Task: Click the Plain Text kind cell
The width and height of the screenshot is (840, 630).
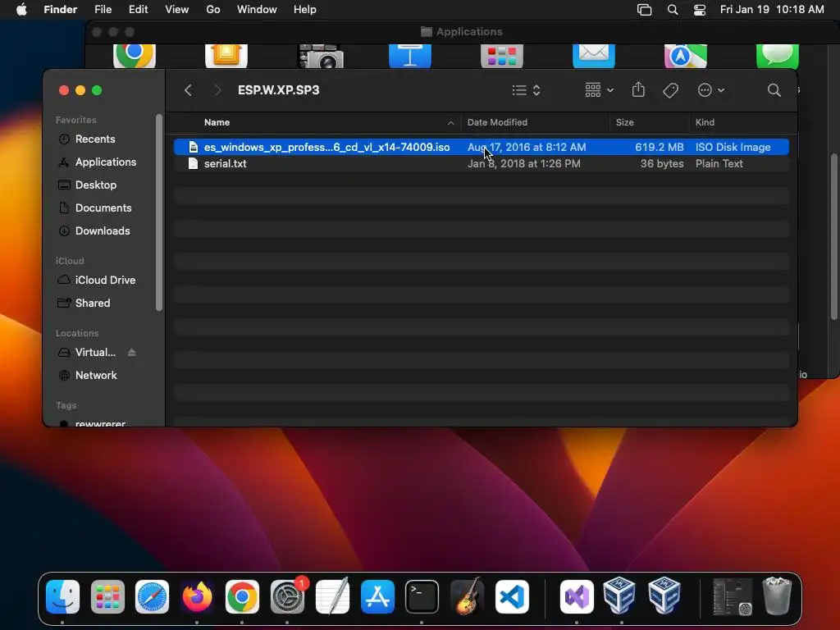Action: coord(719,163)
